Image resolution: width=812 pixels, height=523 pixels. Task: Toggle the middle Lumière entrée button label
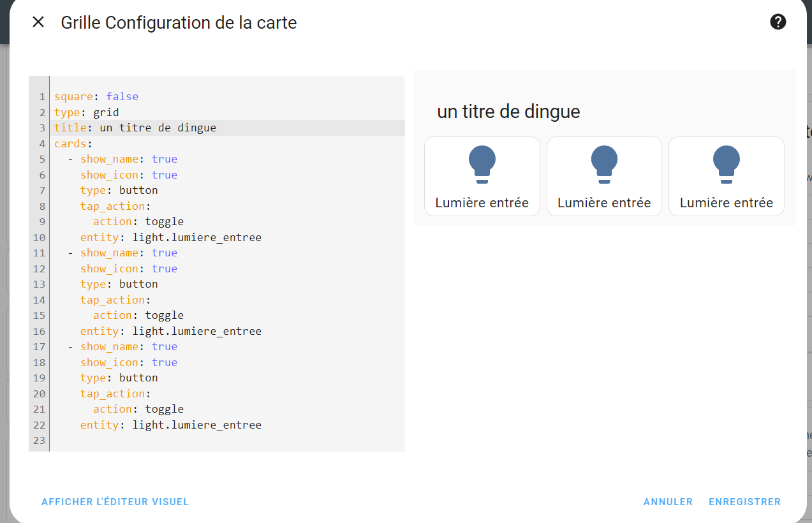coord(604,203)
